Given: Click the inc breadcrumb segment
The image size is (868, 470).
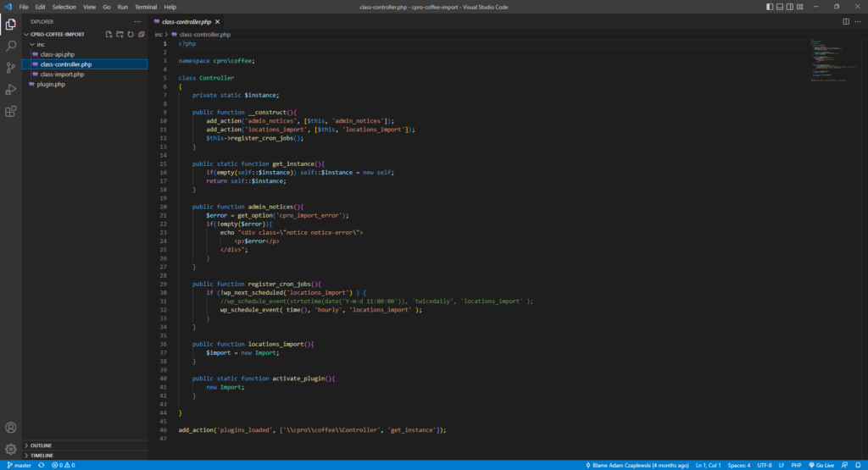Looking at the screenshot, I should pyautogui.click(x=159, y=34).
